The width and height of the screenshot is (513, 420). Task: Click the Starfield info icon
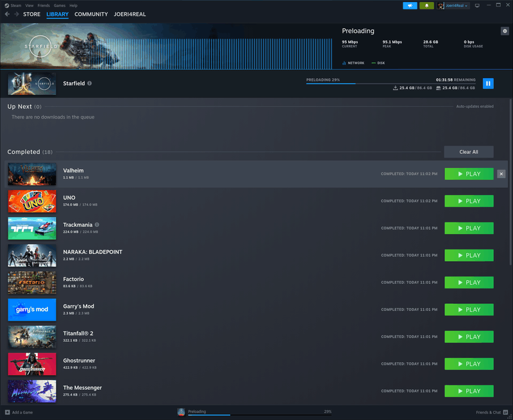[x=89, y=83]
